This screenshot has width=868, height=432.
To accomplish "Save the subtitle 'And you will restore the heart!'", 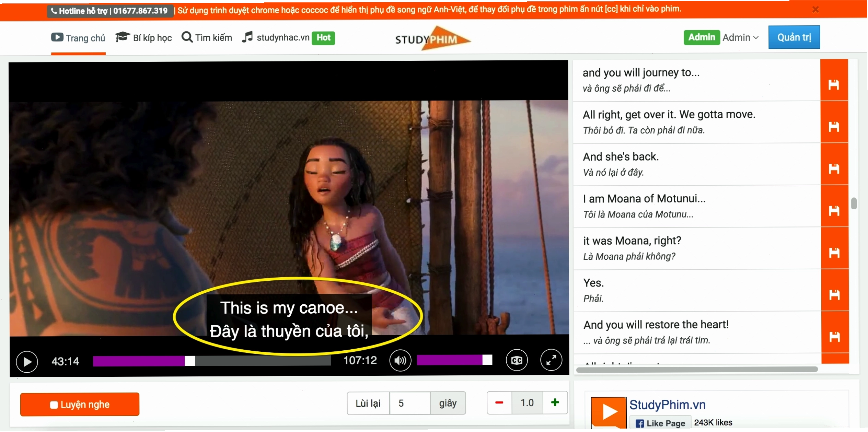I will (834, 337).
